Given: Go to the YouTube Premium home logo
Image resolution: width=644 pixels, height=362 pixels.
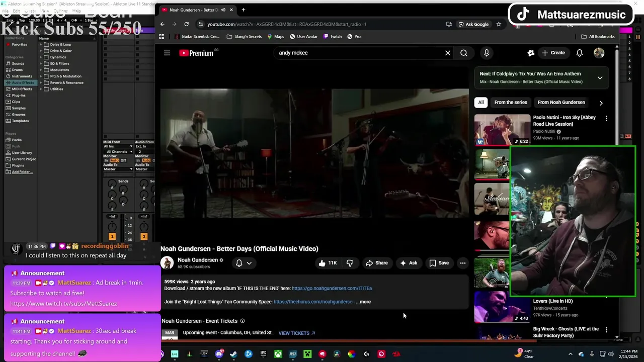Looking at the screenshot, I should coord(196,53).
